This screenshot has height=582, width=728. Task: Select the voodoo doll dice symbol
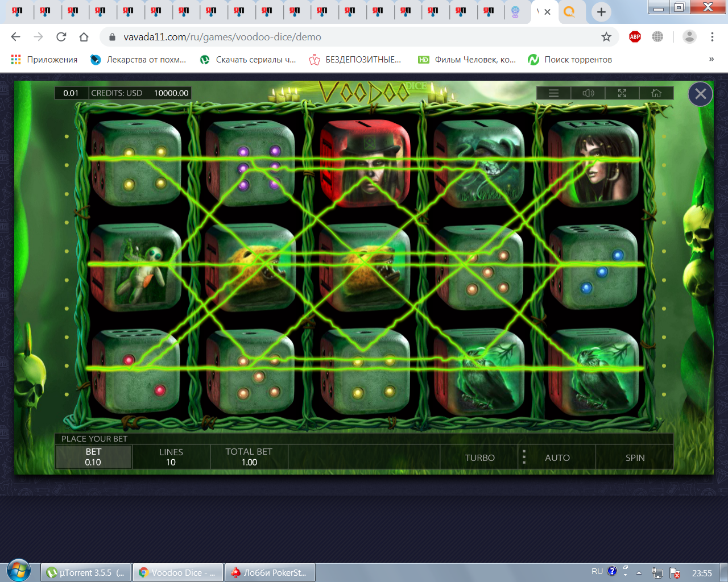tap(136, 267)
